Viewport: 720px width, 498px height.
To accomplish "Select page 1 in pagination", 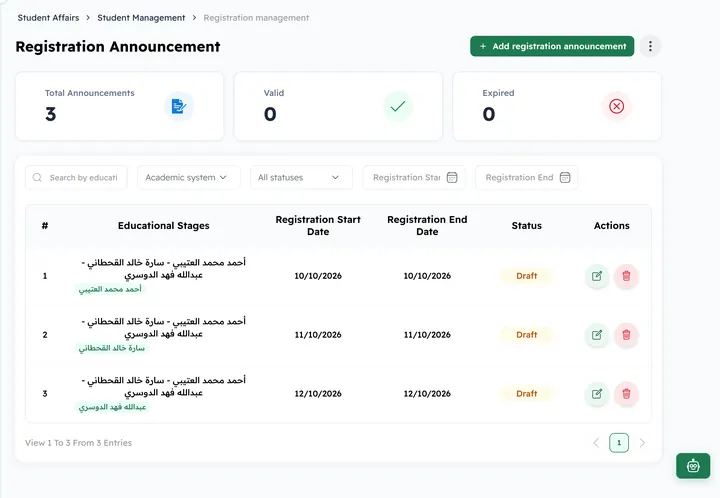I will click(x=619, y=443).
